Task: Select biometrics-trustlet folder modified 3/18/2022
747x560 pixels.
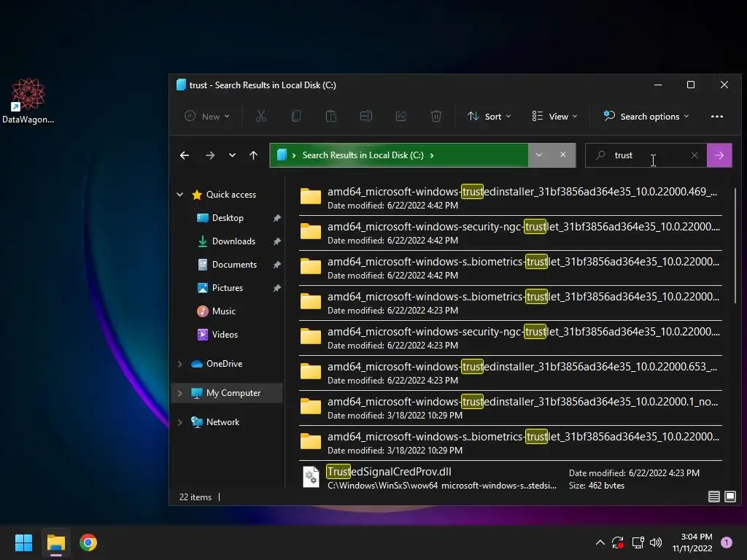Action: (x=510, y=443)
